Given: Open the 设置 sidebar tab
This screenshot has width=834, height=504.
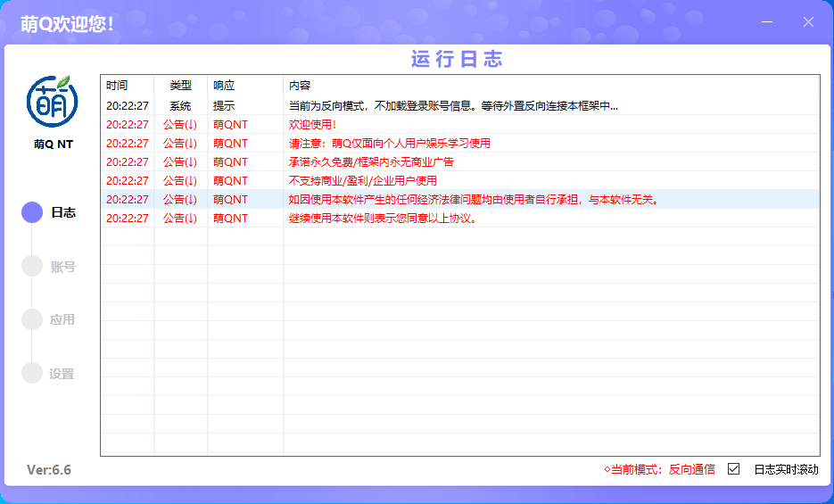Looking at the screenshot, I should pos(49,373).
